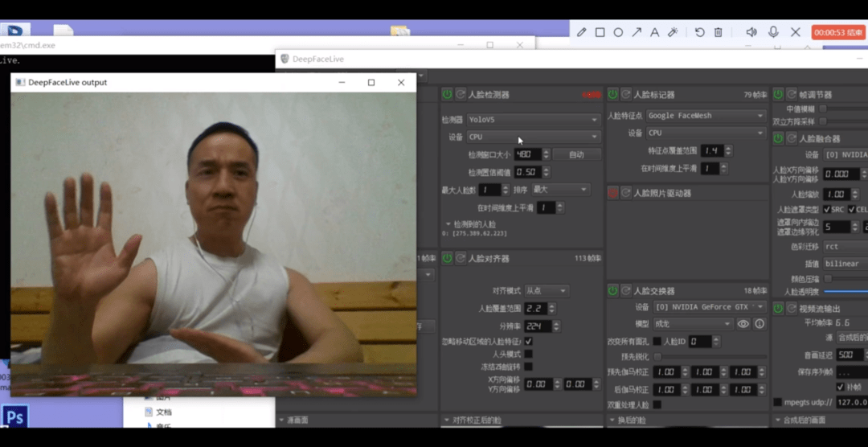Open model info icon in 人脸交换器

(x=759, y=324)
